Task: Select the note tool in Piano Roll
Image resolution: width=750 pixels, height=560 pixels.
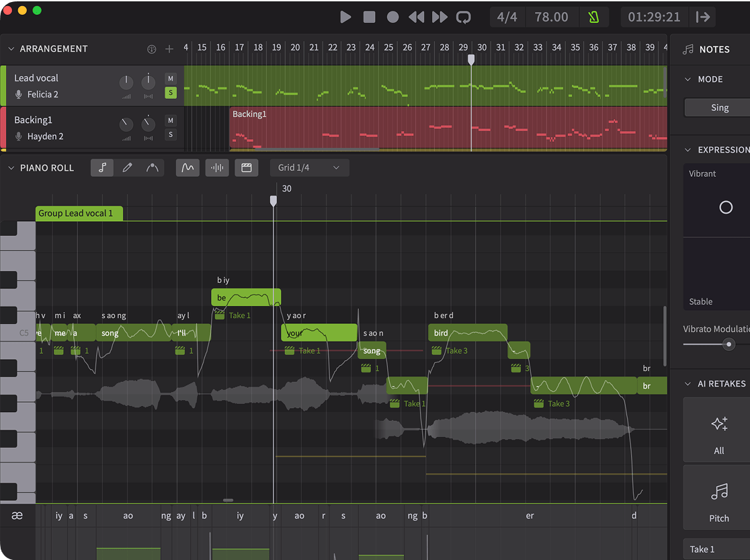Action: coord(102,167)
